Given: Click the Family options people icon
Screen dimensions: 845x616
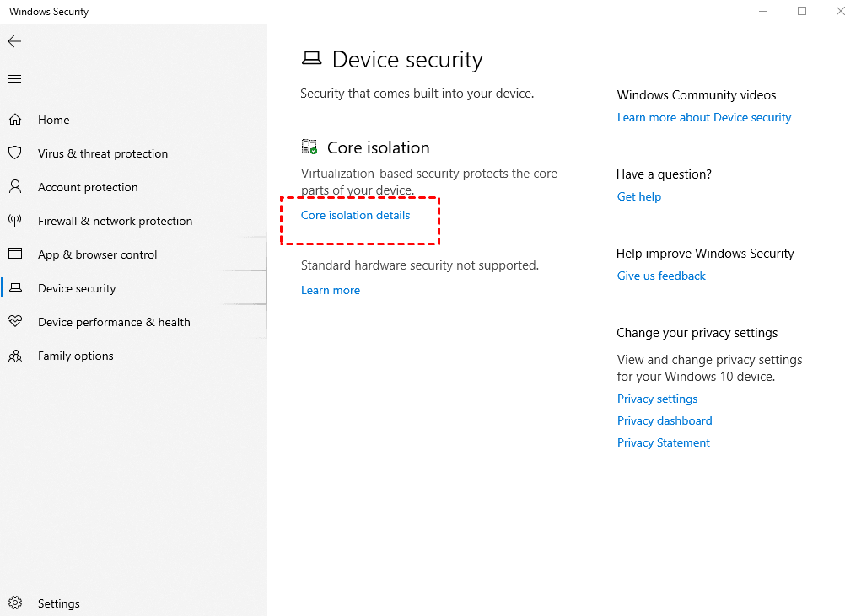Looking at the screenshot, I should (14, 356).
